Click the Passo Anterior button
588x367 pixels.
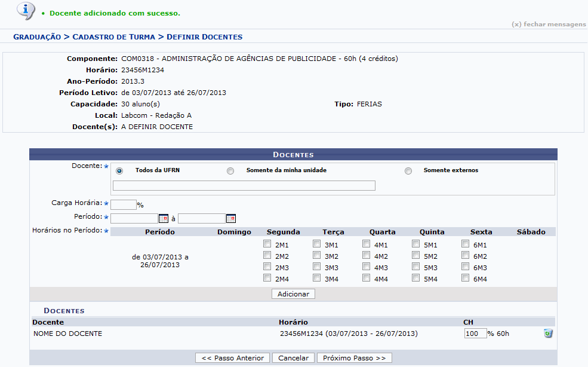point(232,358)
